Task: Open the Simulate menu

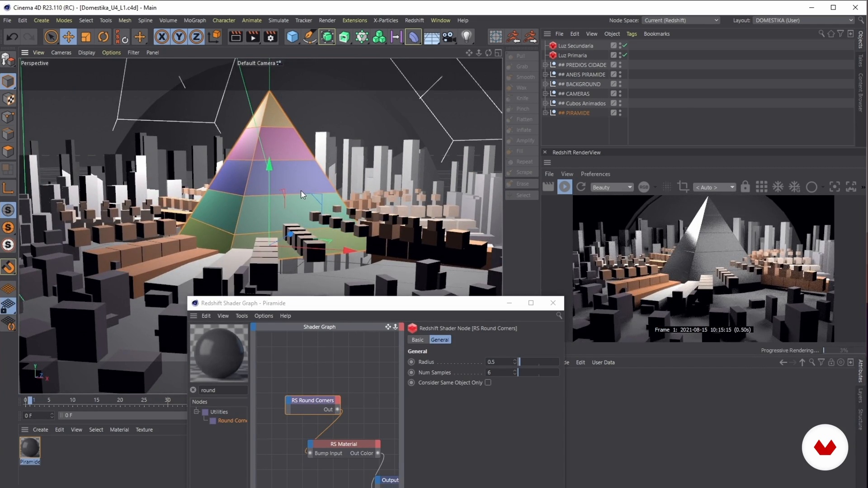Action: (x=278, y=20)
